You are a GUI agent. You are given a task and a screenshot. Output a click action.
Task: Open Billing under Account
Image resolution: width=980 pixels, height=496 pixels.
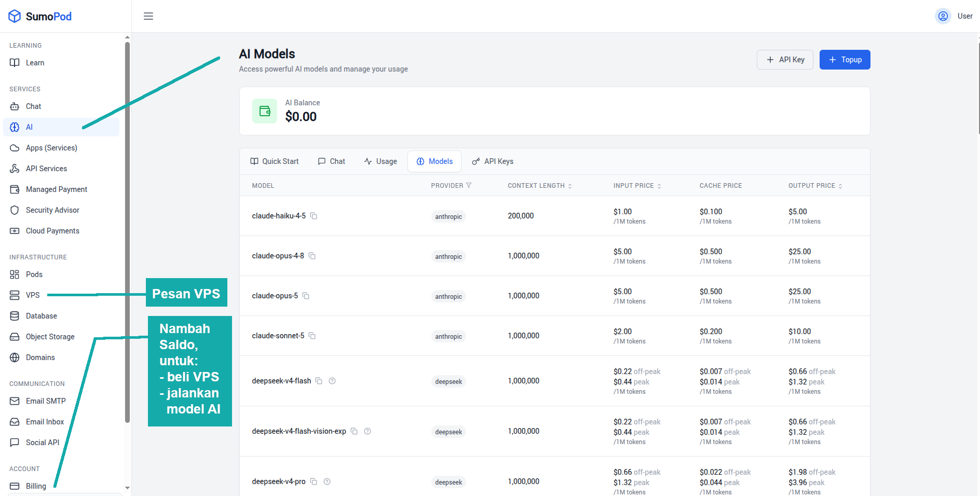click(x=61, y=486)
